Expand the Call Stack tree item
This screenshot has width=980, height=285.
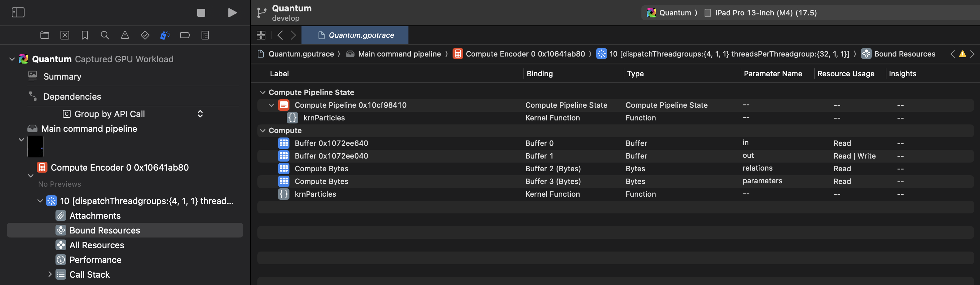[x=49, y=274]
